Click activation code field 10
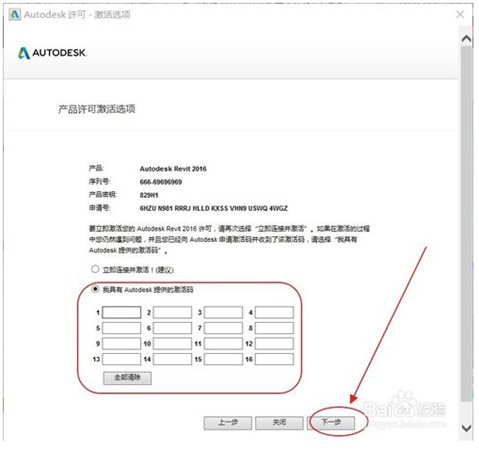This screenshot has height=450, width=479. point(172,343)
